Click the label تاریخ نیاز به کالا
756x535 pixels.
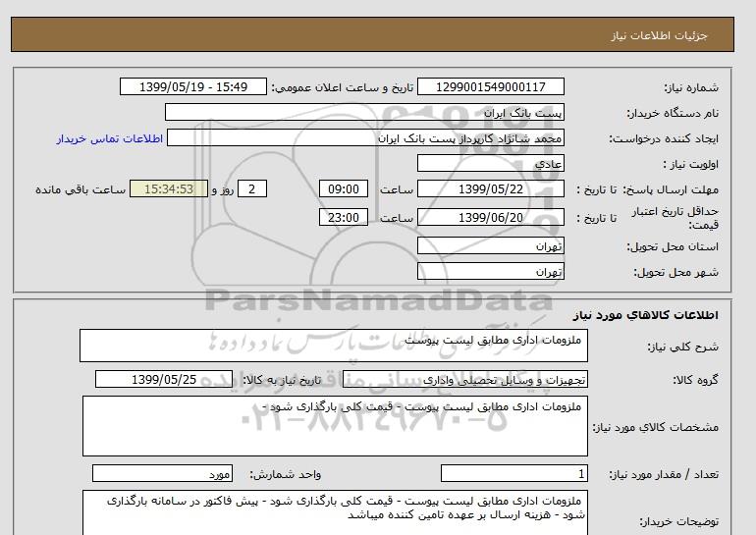pyautogui.click(x=282, y=380)
